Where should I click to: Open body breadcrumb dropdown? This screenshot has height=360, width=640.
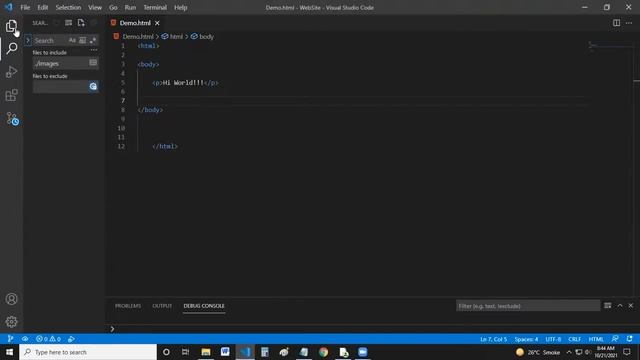(x=202, y=36)
